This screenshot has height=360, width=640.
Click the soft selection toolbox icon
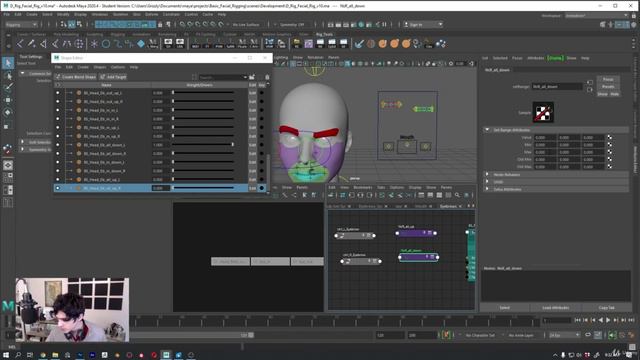tap(8, 150)
